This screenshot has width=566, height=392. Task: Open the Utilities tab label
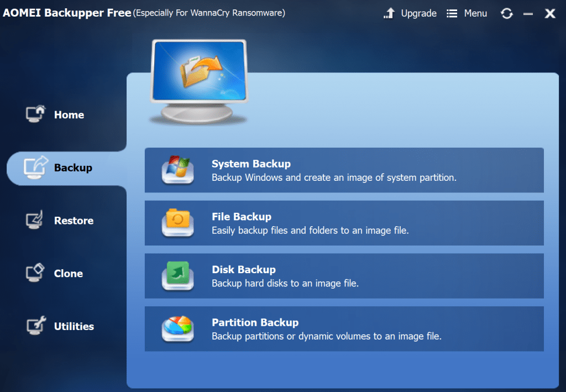coord(74,326)
